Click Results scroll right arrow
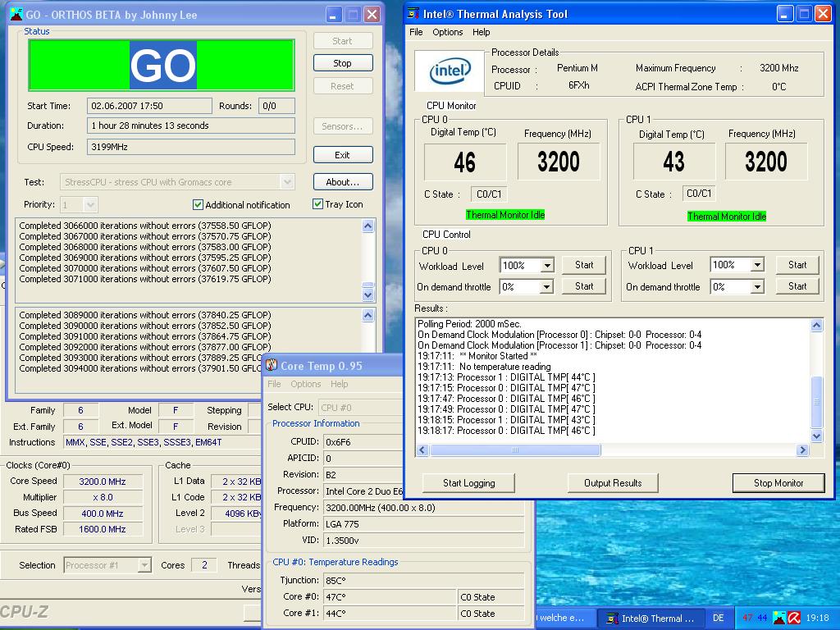840x630 pixels. click(x=802, y=450)
